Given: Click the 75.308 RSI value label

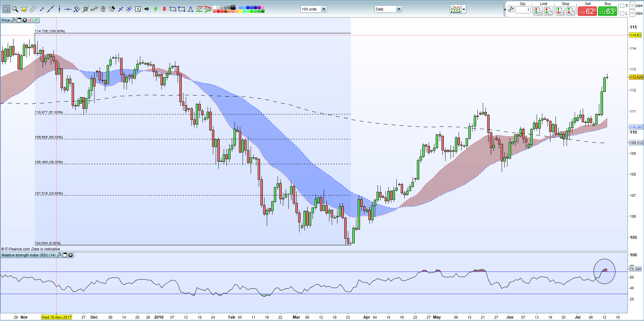Looking at the screenshot, I should point(636,269).
